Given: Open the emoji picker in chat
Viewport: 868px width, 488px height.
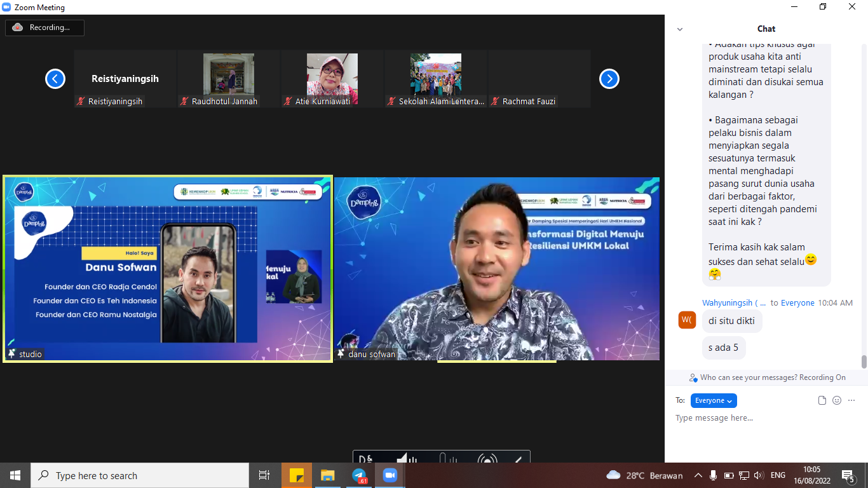Looking at the screenshot, I should [x=837, y=400].
